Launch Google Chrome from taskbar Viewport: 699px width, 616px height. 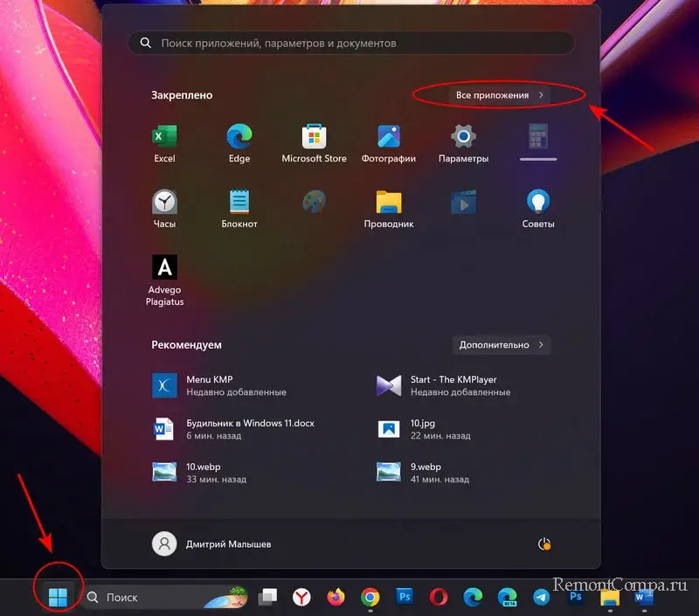tap(370, 598)
